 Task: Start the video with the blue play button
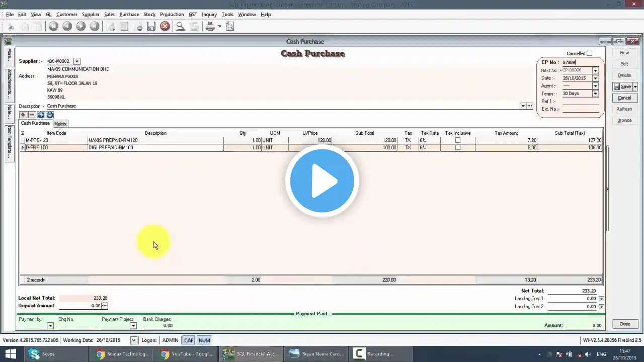[322, 181]
